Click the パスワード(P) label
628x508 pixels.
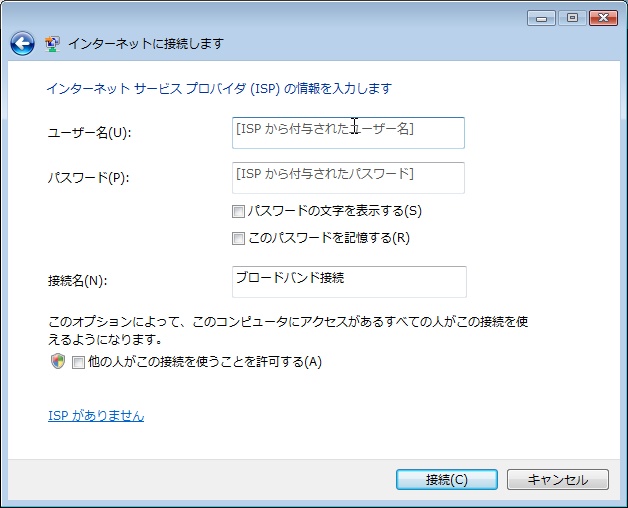coord(89,178)
